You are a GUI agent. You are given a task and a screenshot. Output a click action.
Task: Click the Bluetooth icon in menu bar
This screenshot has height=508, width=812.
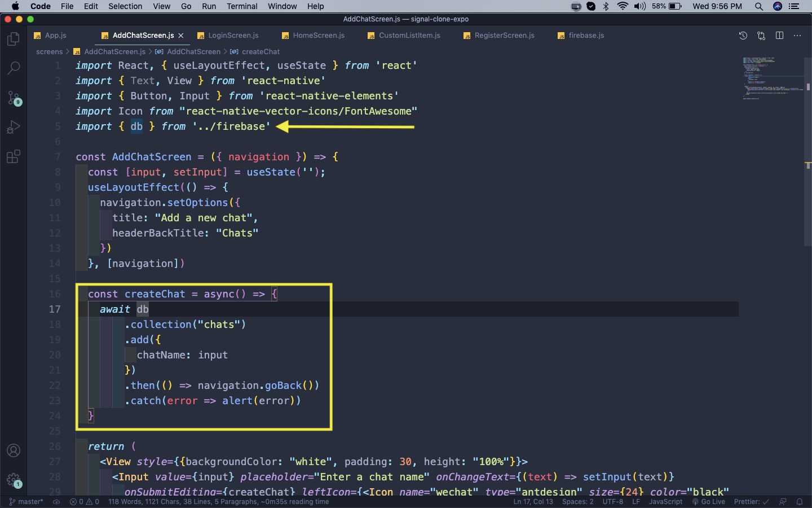click(x=606, y=6)
